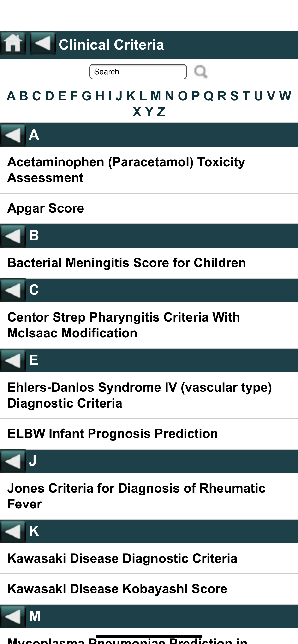The height and width of the screenshot is (644, 298).
Task: Open Acetaminophen (Paracetamol) Toxicity Assessment
Action: [x=126, y=170]
